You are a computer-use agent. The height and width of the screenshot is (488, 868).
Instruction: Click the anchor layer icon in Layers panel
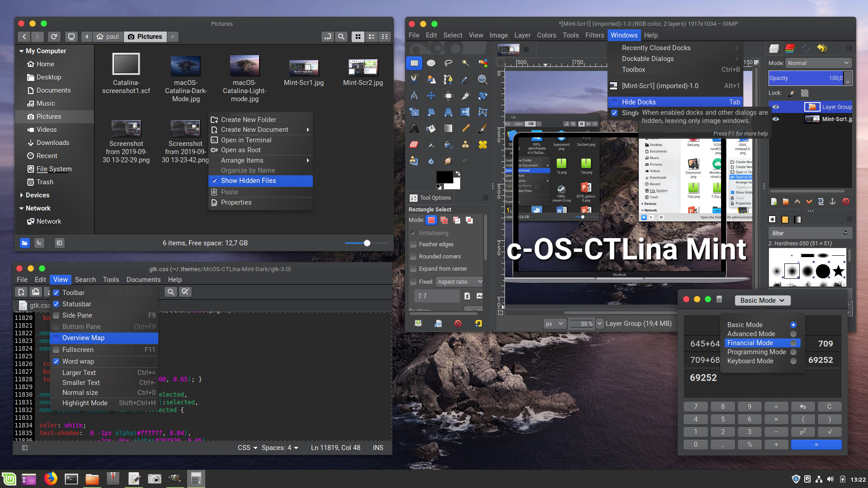(833, 202)
